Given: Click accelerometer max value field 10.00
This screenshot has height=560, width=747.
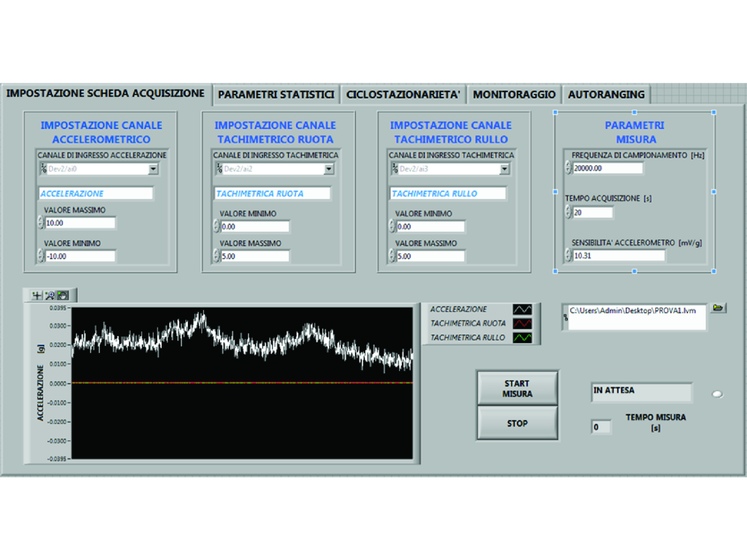Looking at the screenshot, I should [80, 223].
